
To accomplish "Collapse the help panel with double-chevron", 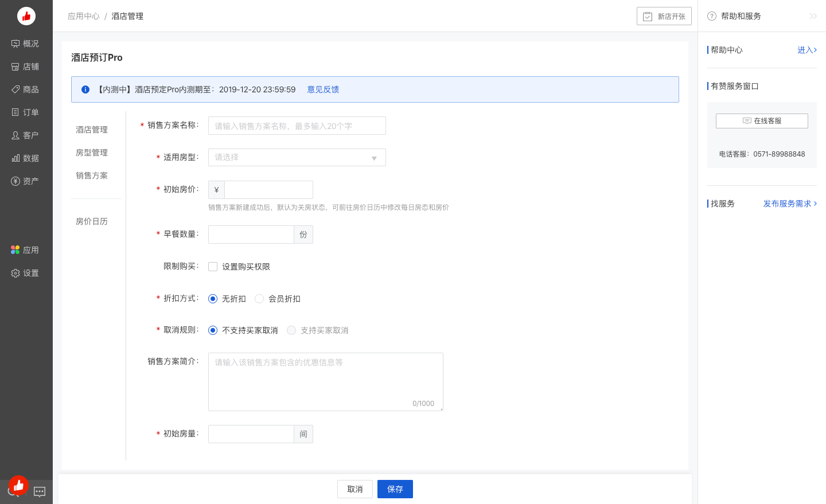I will [x=813, y=16].
